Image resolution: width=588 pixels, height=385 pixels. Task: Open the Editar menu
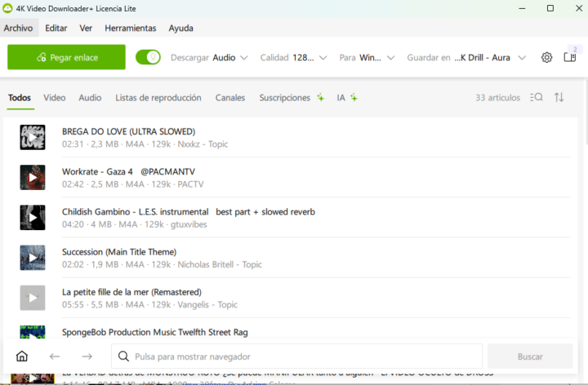[56, 28]
